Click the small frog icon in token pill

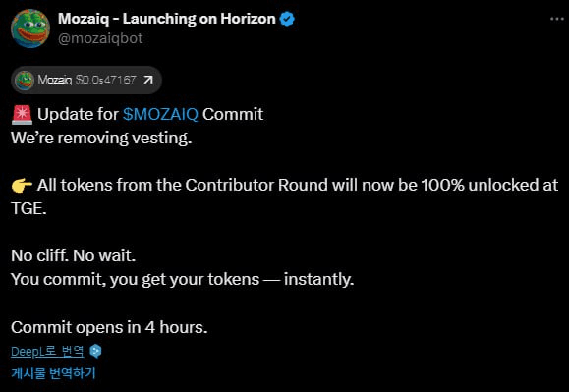pyautogui.click(x=25, y=80)
